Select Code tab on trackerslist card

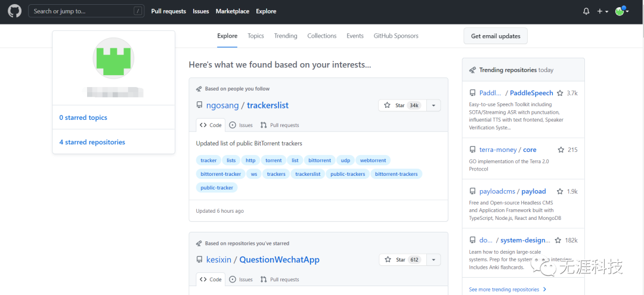click(x=210, y=125)
